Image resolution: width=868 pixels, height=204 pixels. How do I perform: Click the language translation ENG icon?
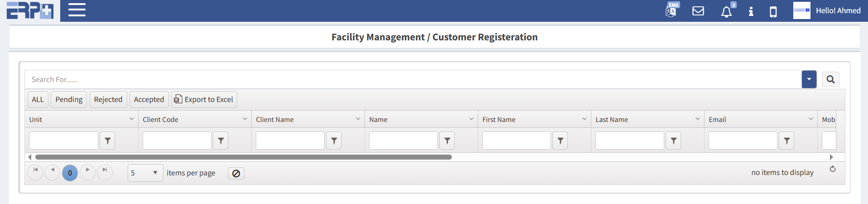click(671, 10)
